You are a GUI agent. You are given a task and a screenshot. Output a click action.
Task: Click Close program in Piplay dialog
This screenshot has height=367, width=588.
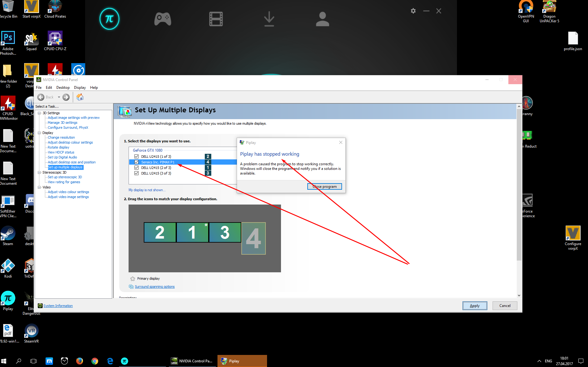coord(324,187)
